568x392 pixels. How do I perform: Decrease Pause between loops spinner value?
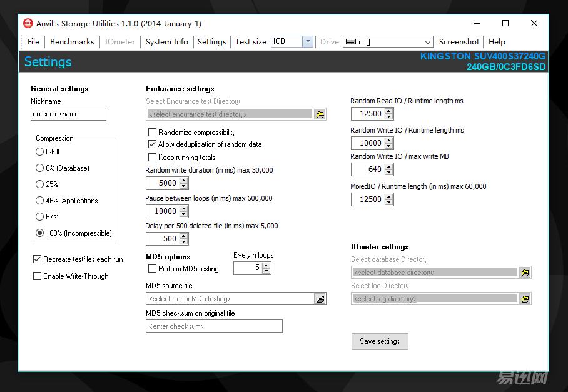pos(184,214)
